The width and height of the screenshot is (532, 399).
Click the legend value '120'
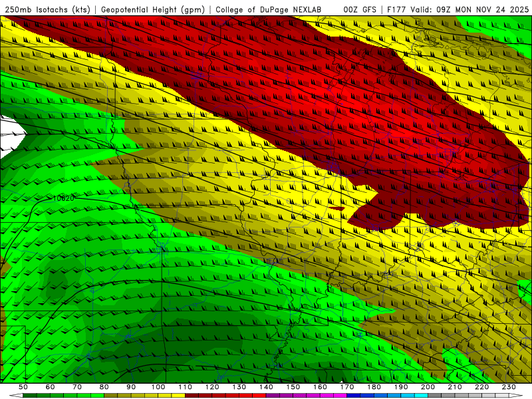212,387
